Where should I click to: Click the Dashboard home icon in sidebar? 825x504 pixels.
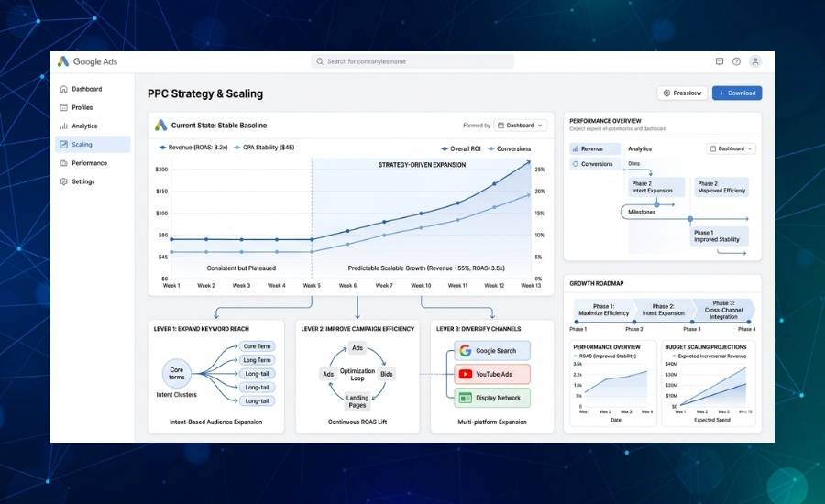pos(63,89)
